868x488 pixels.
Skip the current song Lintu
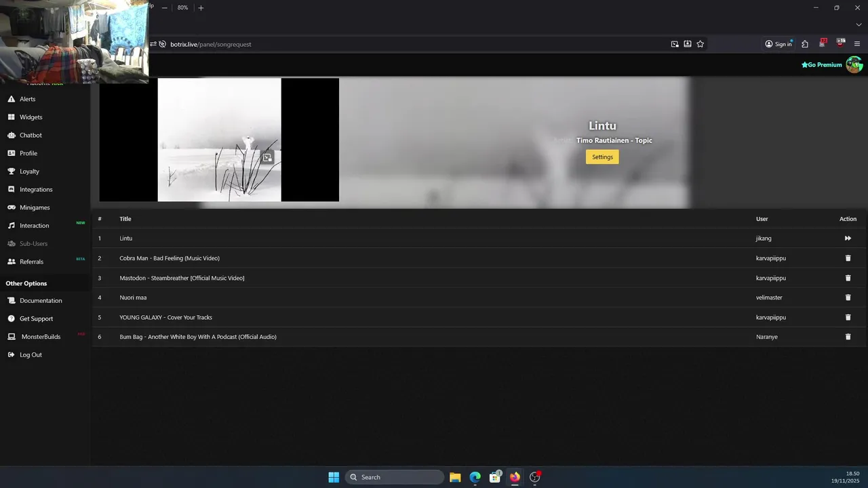pyautogui.click(x=848, y=239)
